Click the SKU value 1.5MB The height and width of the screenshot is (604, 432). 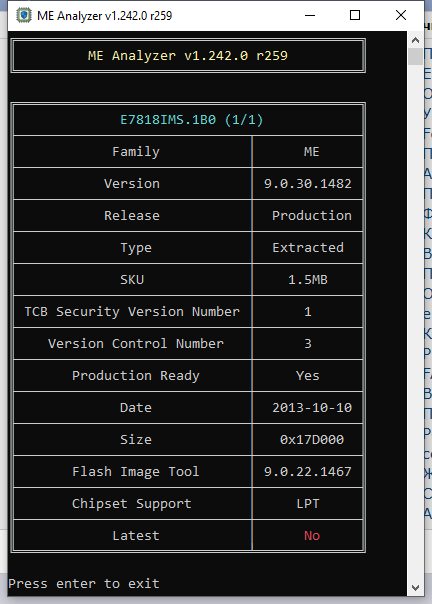(x=308, y=280)
